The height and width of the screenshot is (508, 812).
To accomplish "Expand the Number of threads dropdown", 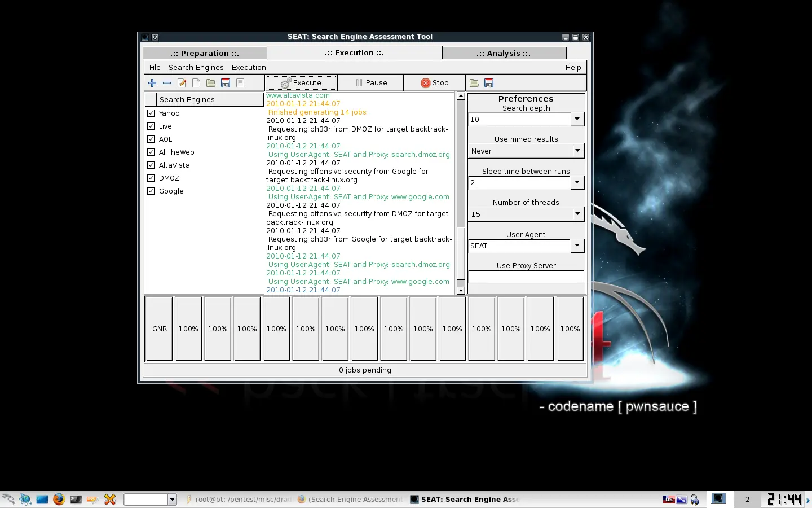I will click(577, 214).
